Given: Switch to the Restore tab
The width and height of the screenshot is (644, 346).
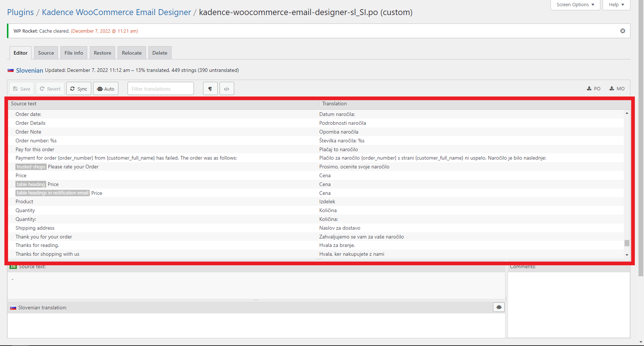Looking at the screenshot, I should (102, 53).
